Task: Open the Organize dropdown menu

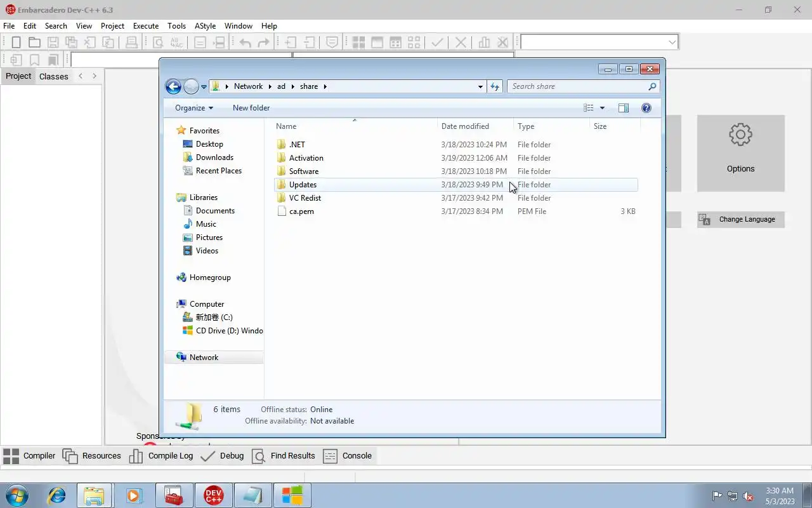Action: tap(194, 108)
